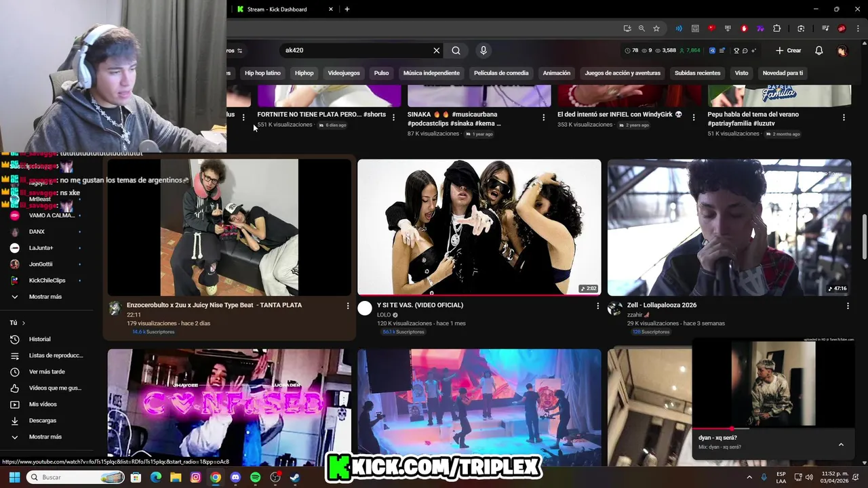Screen dimensions: 868x488
Task: Open options for El ded intentó ser INFIEL
Action: click(x=693, y=117)
